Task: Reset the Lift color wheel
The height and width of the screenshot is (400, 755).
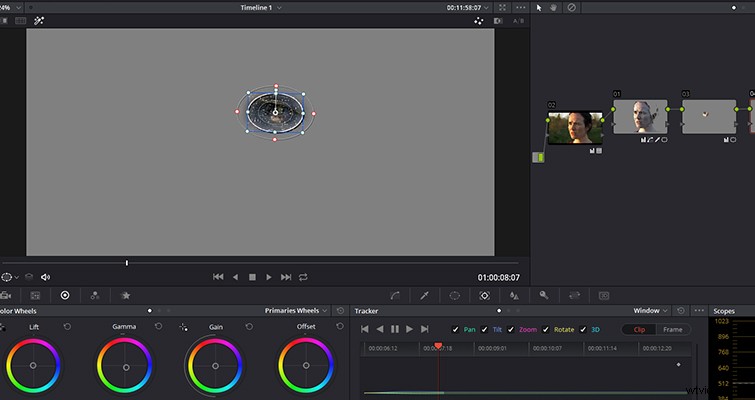Action: click(67, 327)
